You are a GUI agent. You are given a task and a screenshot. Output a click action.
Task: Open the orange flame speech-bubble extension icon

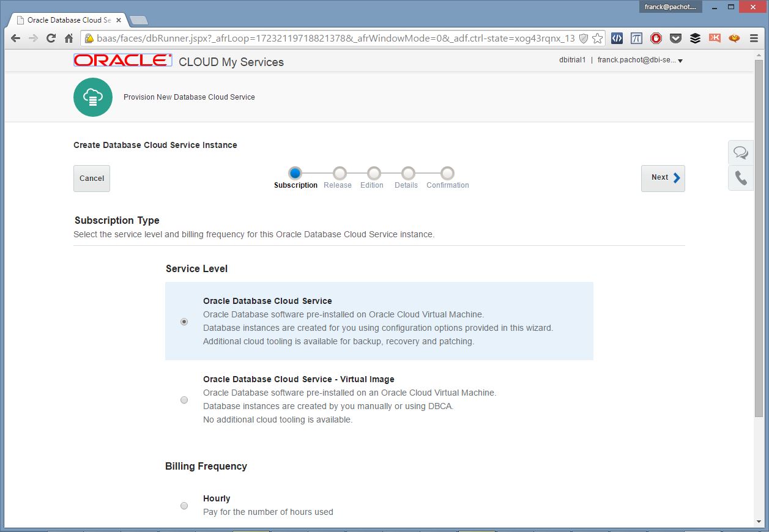(734, 38)
